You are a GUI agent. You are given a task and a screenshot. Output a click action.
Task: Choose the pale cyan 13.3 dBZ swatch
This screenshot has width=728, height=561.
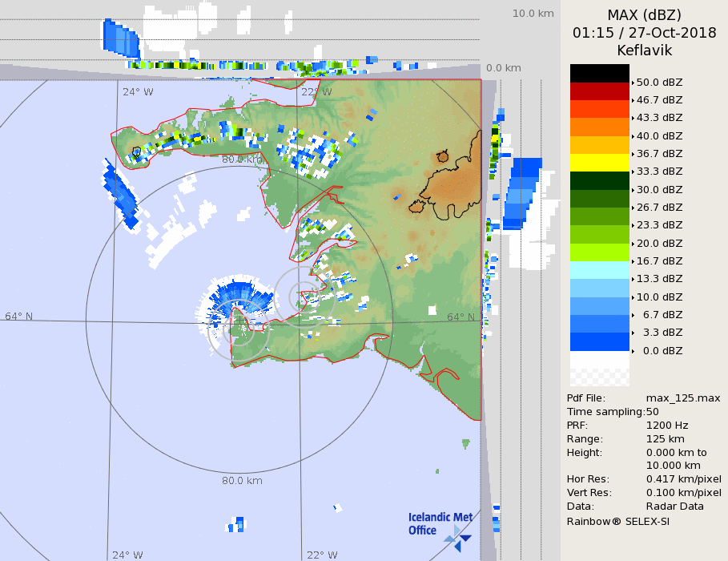[x=599, y=270]
